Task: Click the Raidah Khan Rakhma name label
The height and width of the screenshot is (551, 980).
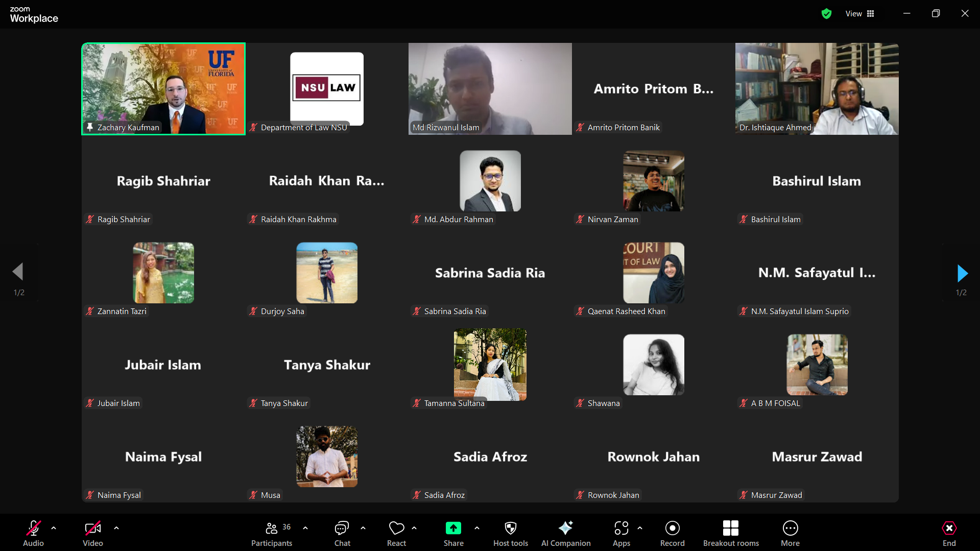Action: (x=298, y=219)
